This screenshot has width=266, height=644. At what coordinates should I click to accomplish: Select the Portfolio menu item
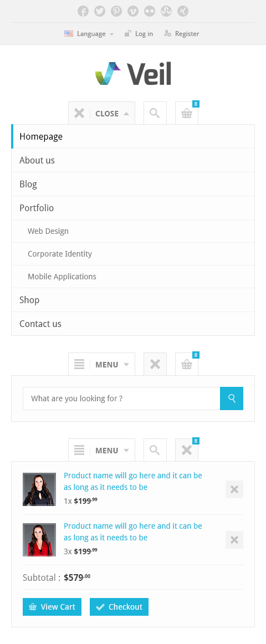pyautogui.click(x=133, y=208)
